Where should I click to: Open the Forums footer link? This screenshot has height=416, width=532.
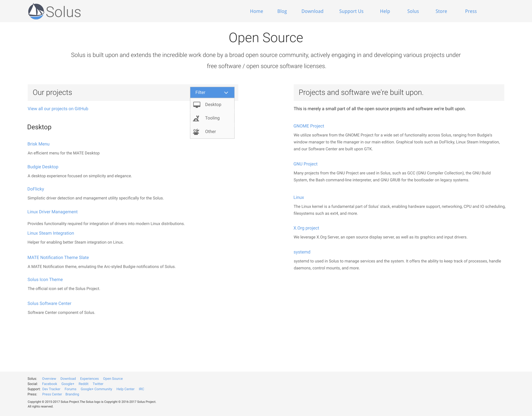70,389
